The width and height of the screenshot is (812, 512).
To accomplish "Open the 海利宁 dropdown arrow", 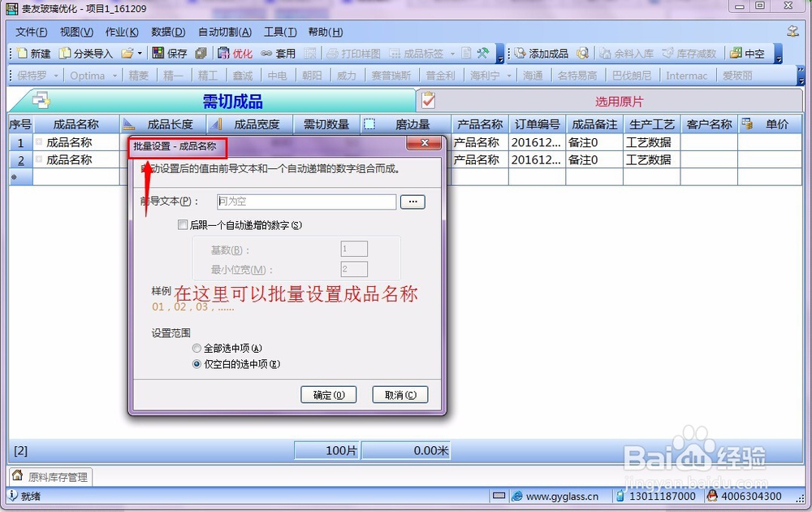I will point(509,76).
